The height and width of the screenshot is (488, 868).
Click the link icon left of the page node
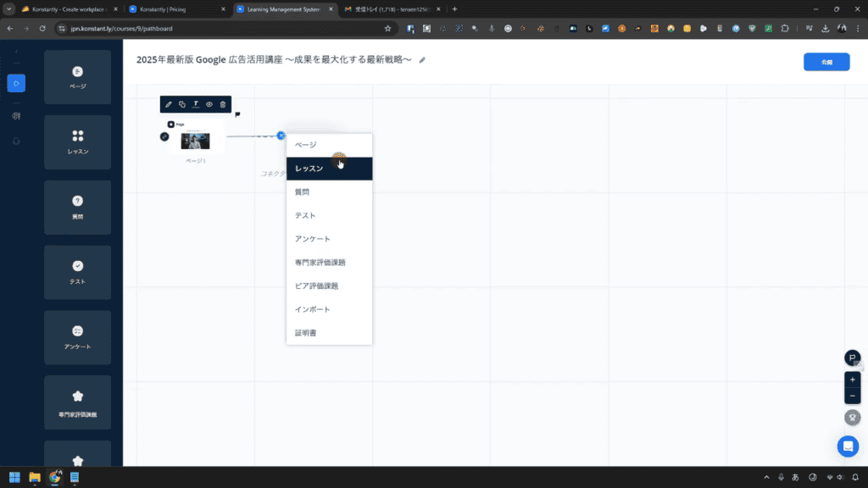point(164,136)
